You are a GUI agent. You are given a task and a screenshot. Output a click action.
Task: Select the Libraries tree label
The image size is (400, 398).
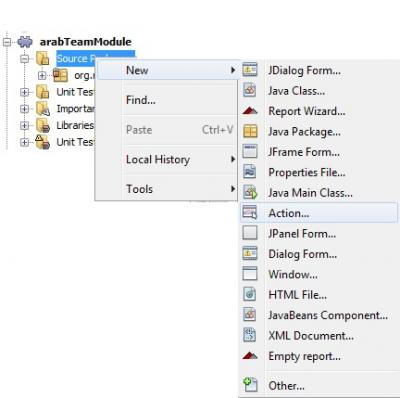75,125
